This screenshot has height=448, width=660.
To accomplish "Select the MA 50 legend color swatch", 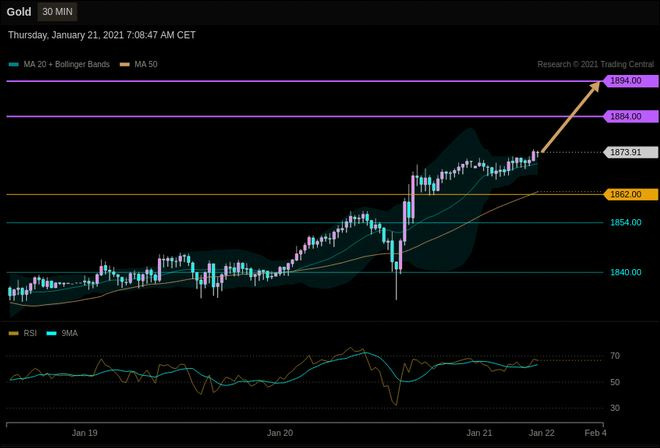I will [125, 64].
